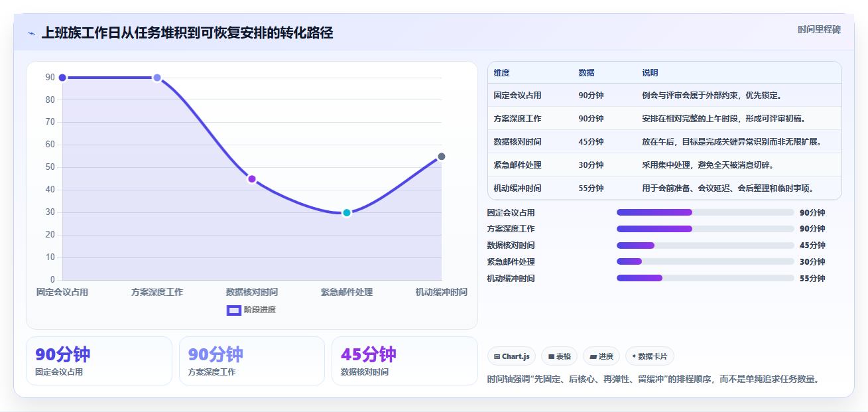
Task: Click the 时间里程碑 label in the header
Action: (x=819, y=30)
